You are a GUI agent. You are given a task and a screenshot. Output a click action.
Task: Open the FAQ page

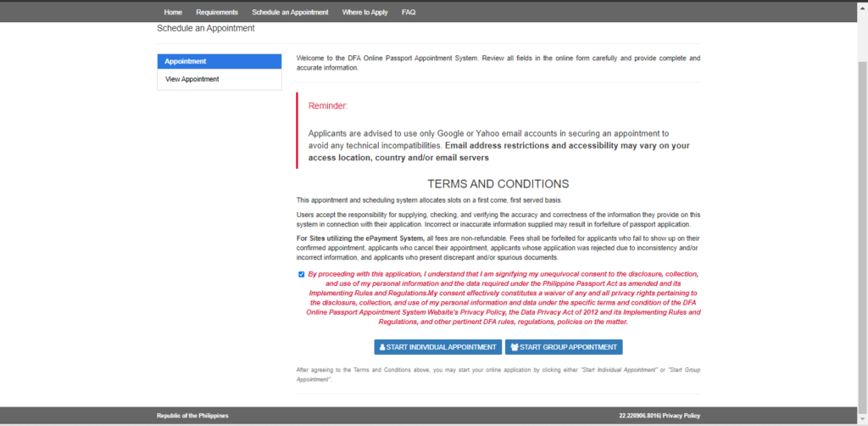point(409,12)
